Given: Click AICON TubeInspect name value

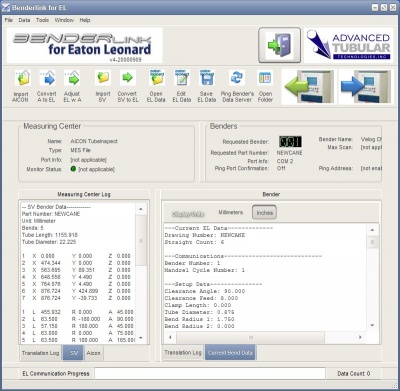Looking at the screenshot, I should (94, 141).
